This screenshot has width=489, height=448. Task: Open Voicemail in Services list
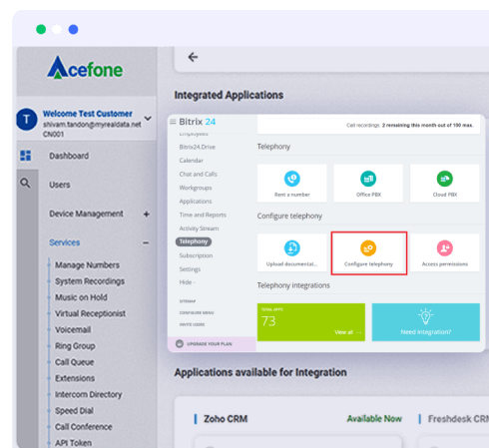point(73,330)
